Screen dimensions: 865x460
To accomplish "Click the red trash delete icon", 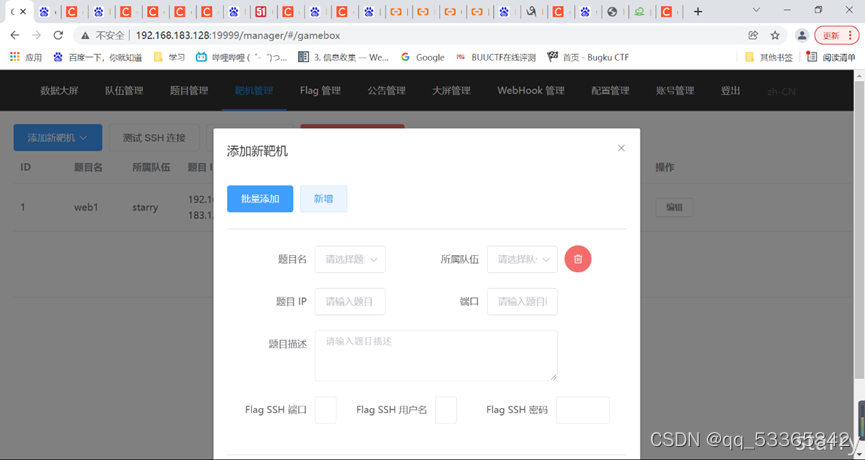I will pos(578,259).
